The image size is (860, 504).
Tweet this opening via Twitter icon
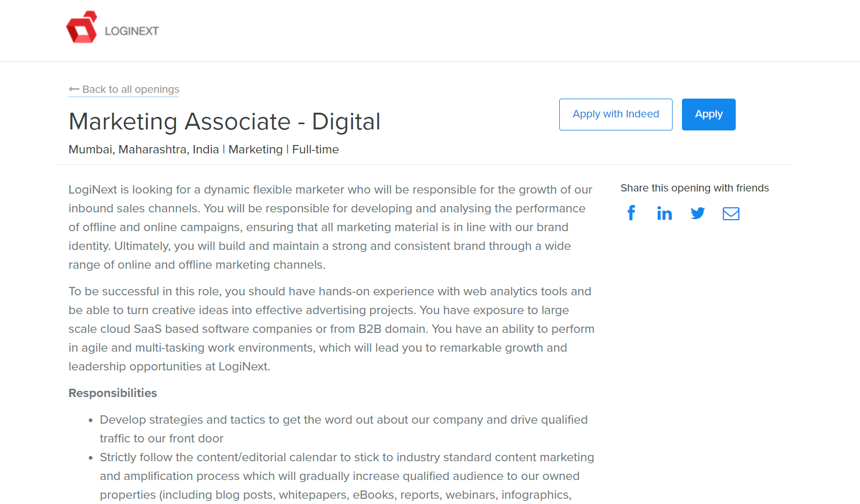click(698, 213)
